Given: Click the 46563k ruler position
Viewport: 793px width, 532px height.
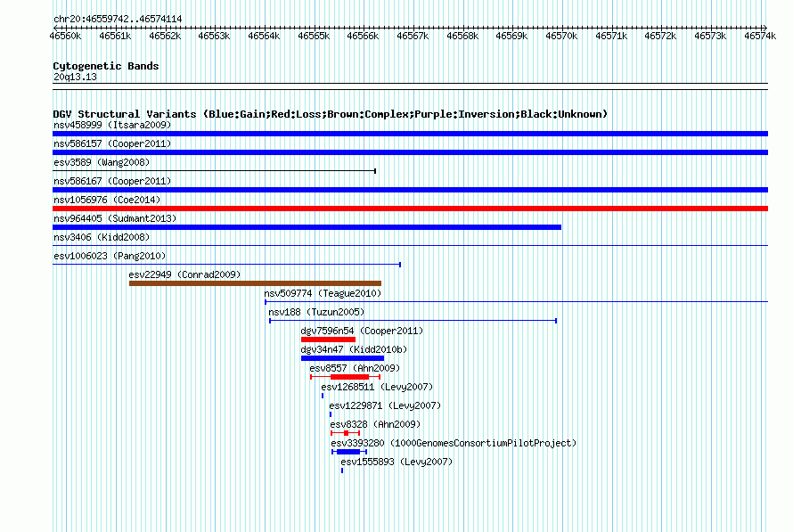Looking at the screenshot, I should (214, 36).
